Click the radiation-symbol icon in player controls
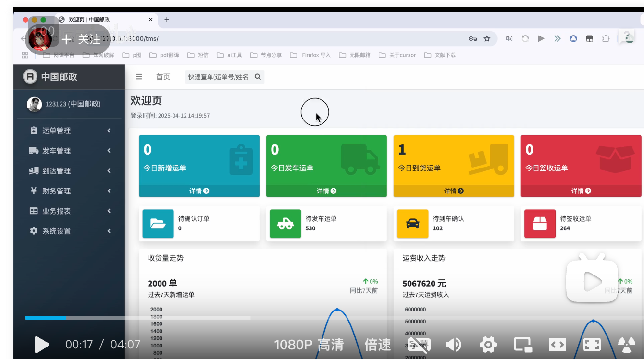Screen dimensions: 644x359 tap(626, 345)
